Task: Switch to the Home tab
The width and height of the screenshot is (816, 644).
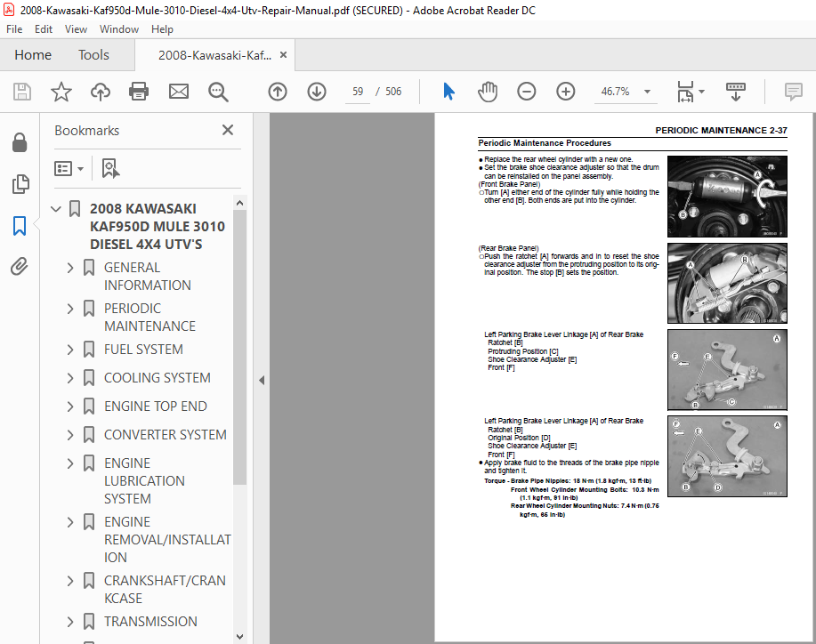Action: pyautogui.click(x=33, y=54)
